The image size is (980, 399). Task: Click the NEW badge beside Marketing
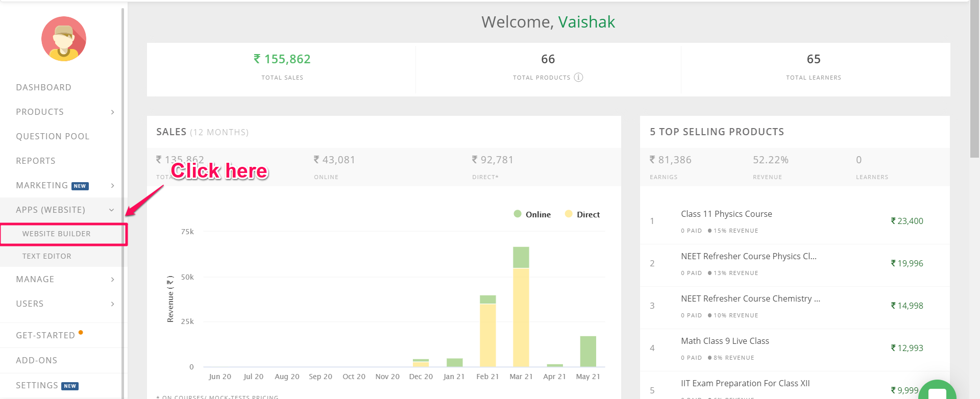point(80,186)
